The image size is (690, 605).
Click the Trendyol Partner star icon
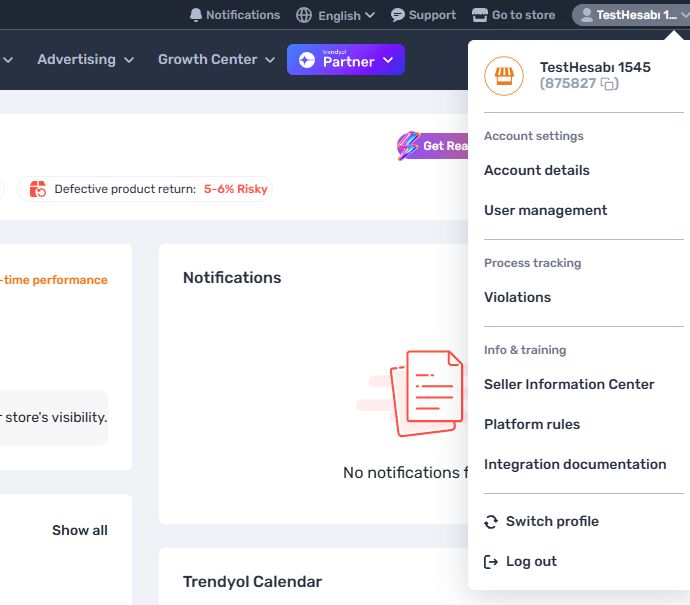click(x=307, y=60)
